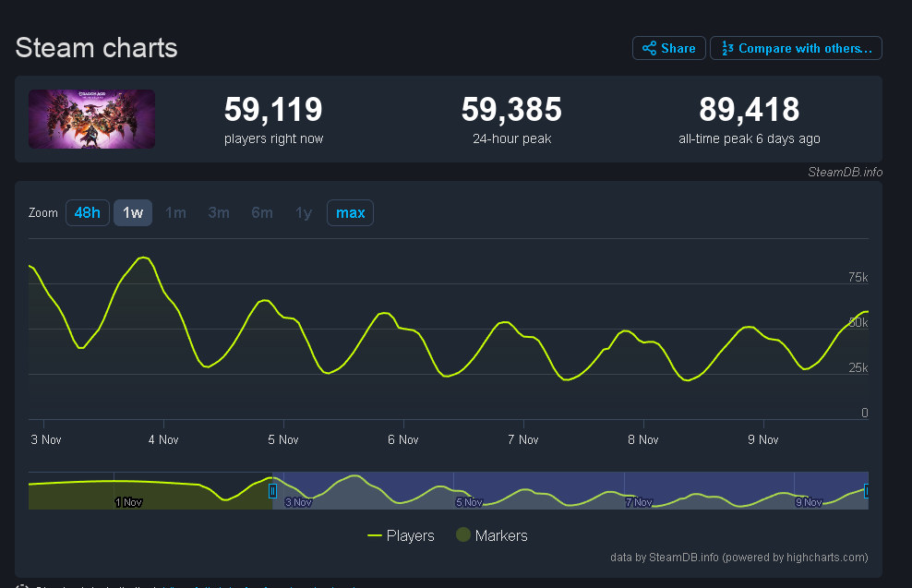Click the 4 Nov axis label
The height and width of the screenshot is (588, 912).
click(163, 439)
